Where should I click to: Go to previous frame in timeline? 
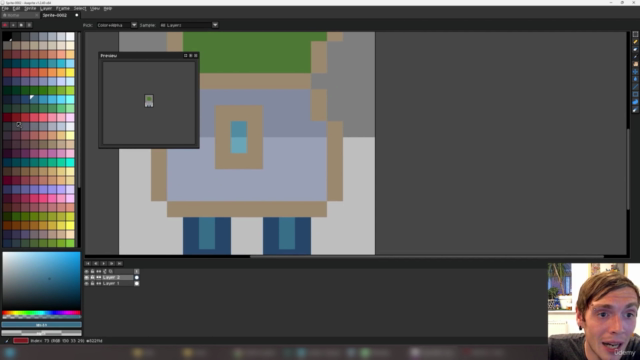(x=96, y=264)
